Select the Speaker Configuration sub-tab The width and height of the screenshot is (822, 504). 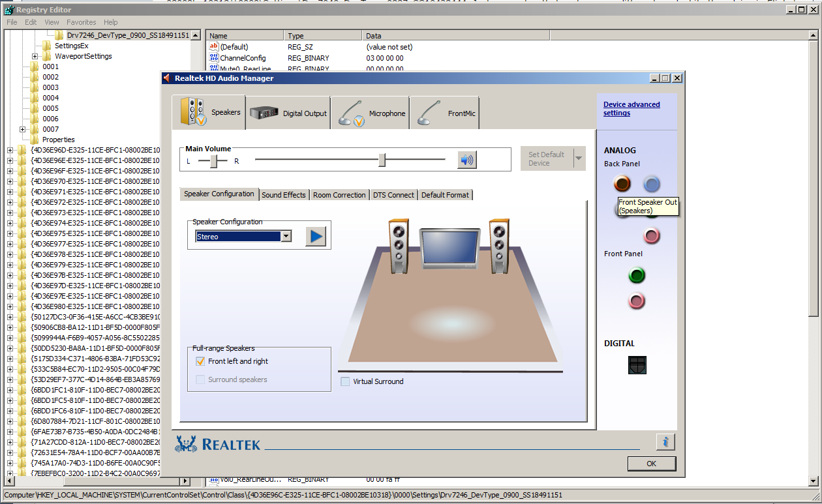point(219,194)
